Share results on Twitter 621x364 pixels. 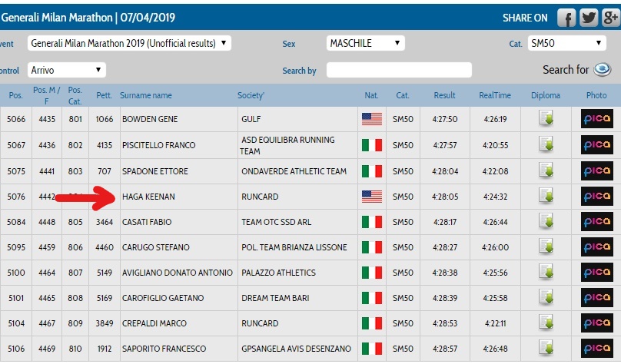click(x=589, y=18)
